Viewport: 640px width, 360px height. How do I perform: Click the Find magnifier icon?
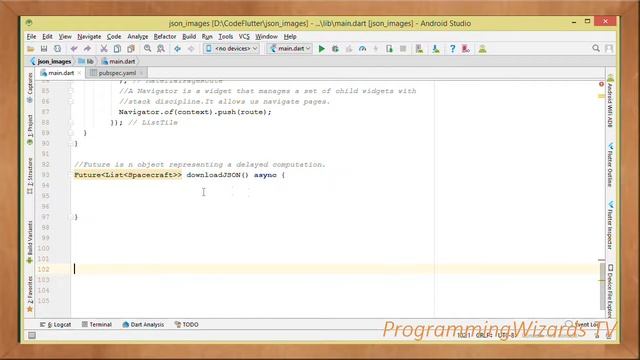click(147, 49)
